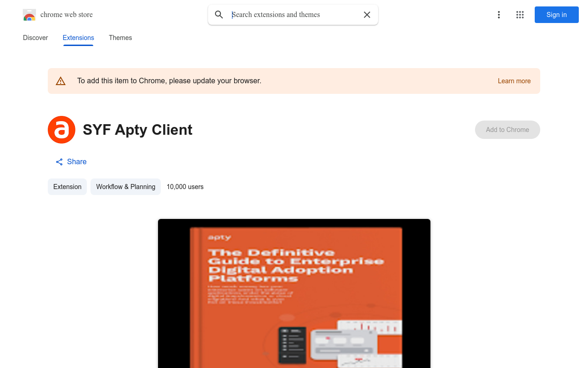Viewport: 588px width, 368px height.
Task: Open the Apty promotional screenshot thumbnail
Action: (294, 293)
